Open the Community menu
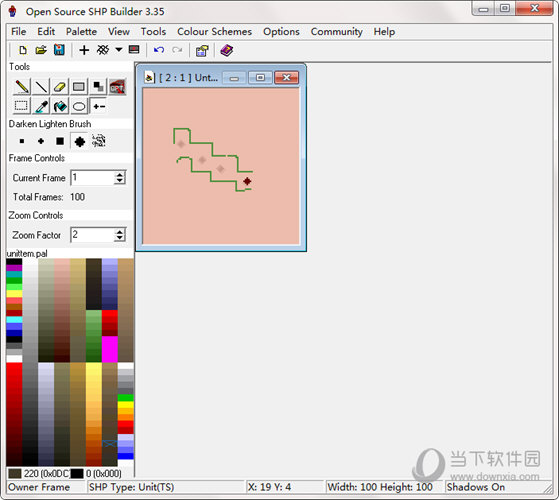The image size is (559, 500). 337,32
